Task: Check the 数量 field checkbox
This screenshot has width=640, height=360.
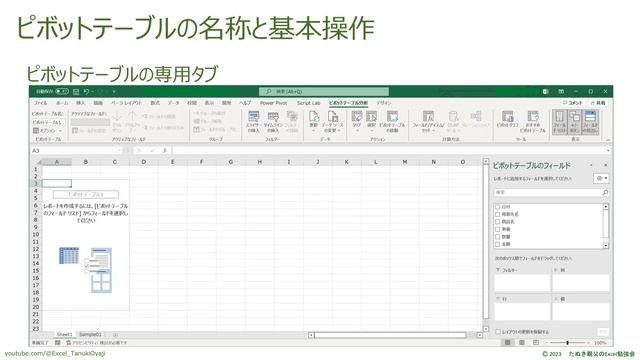Action: click(498, 236)
